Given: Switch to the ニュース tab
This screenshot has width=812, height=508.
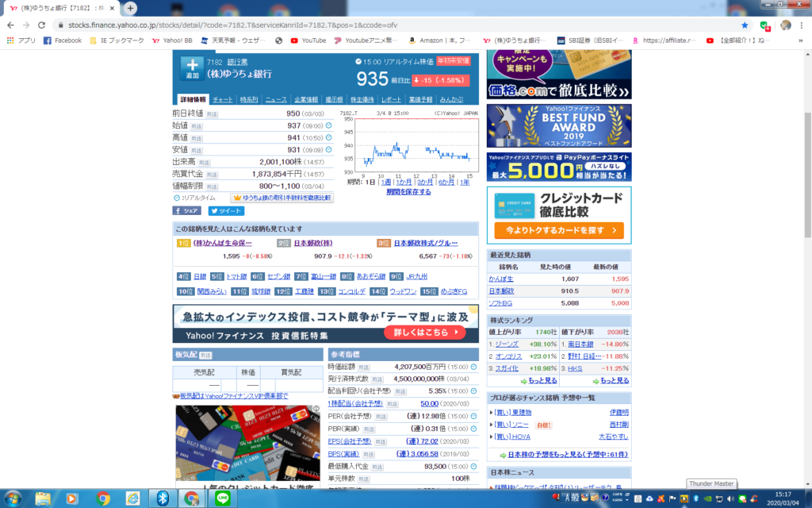Looking at the screenshot, I should coord(276,100).
